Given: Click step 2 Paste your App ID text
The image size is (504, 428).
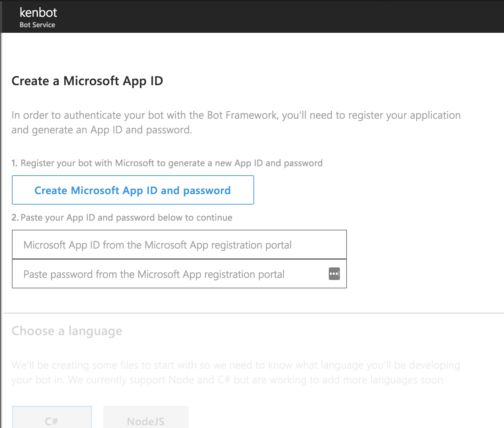Looking at the screenshot, I should (x=122, y=217).
